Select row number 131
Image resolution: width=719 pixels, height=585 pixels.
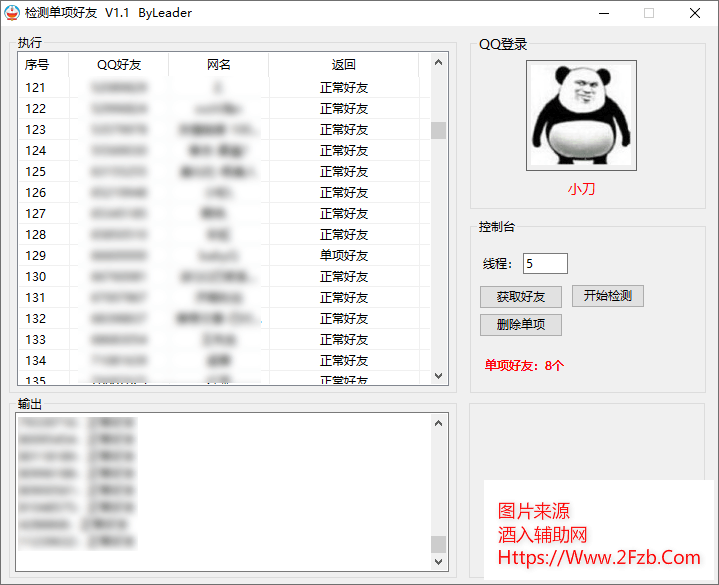click(224, 298)
